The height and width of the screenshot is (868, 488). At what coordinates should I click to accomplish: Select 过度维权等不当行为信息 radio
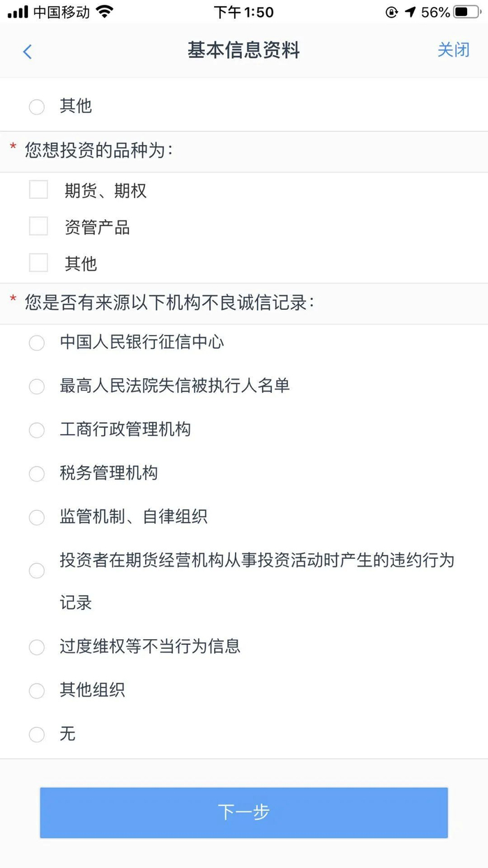pos(37,648)
